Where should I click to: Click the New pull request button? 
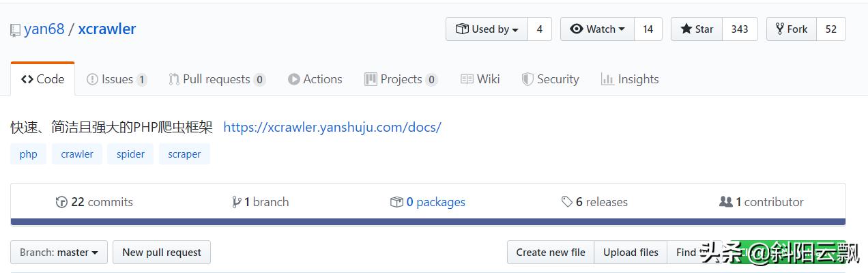pos(162,253)
